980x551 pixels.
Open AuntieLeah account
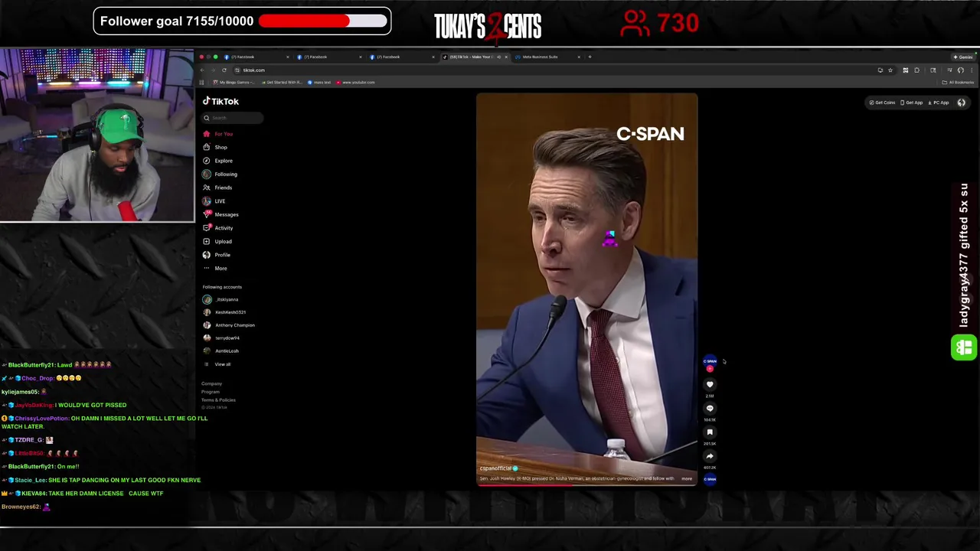click(220, 350)
